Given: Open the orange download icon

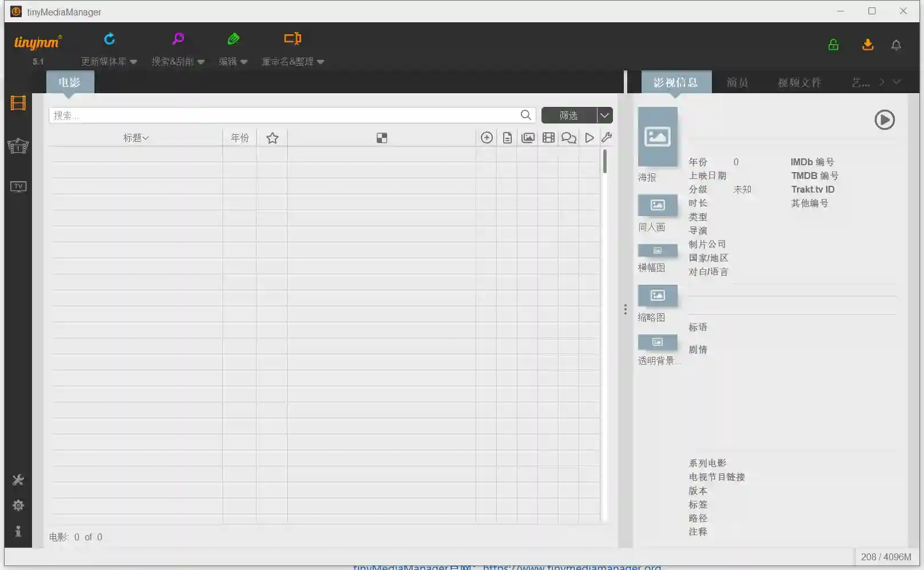Looking at the screenshot, I should [x=867, y=45].
